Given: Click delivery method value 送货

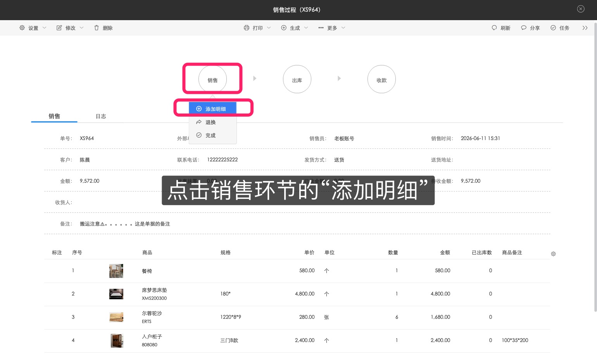Looking at the screenshot, I should pos(339,160).
